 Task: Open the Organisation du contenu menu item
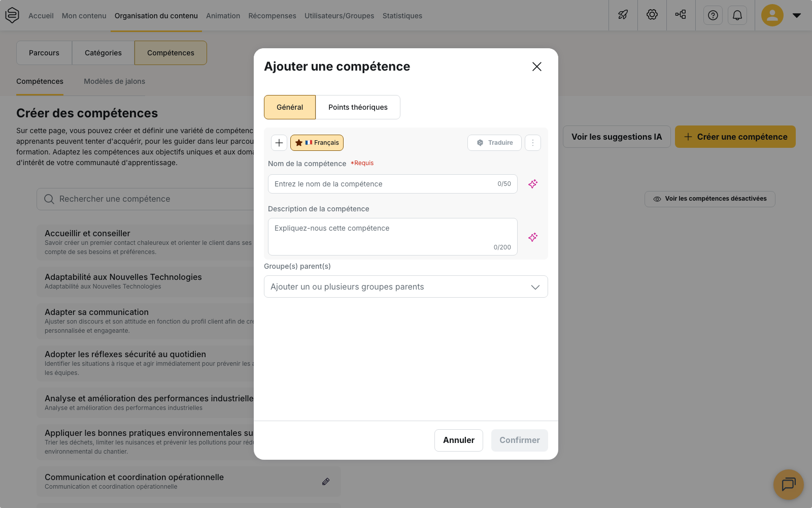[x=156, y=16]
